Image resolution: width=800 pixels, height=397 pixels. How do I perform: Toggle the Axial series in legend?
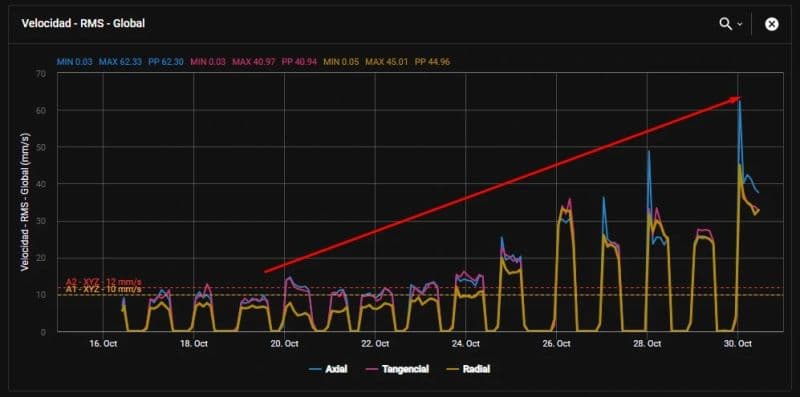click(328, 369)
